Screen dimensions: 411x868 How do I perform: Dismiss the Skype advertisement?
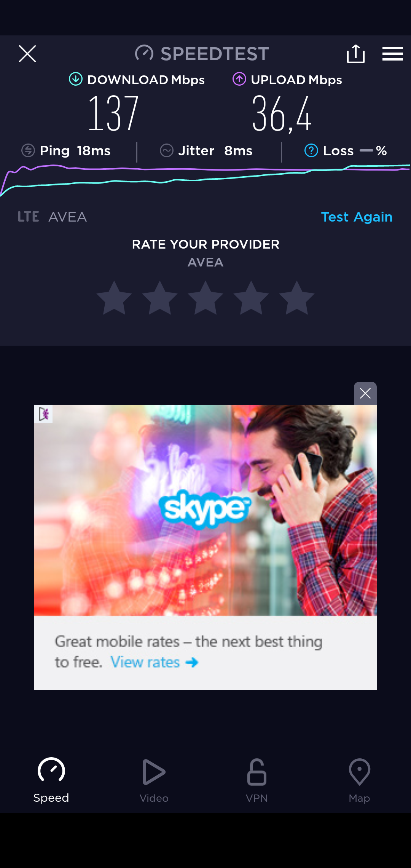click(x=365, y=393)
